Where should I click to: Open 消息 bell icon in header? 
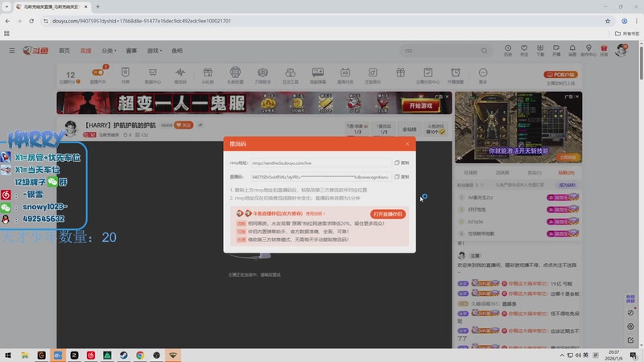coord(572,51)
